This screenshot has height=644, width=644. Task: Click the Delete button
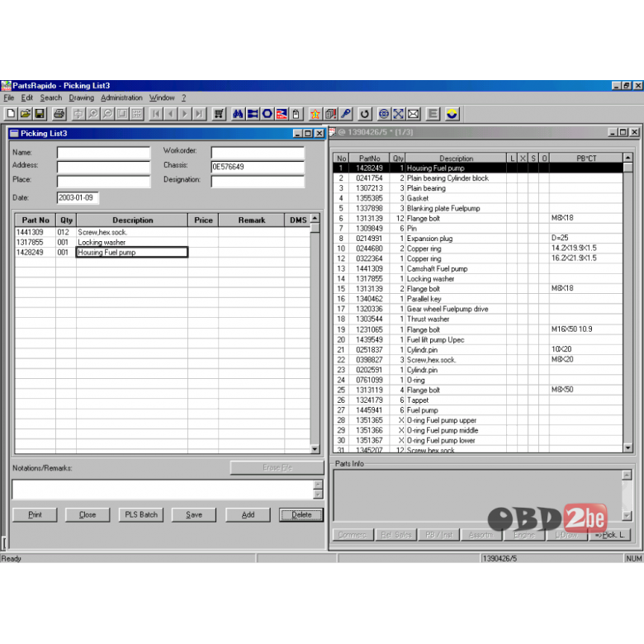[301, 514]
